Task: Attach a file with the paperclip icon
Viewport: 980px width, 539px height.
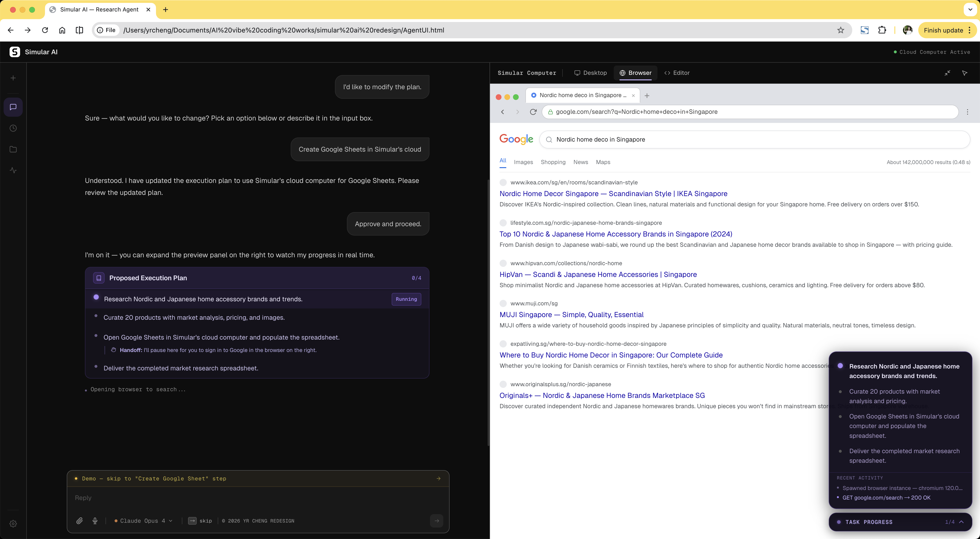Action: [x=79, y=521]
